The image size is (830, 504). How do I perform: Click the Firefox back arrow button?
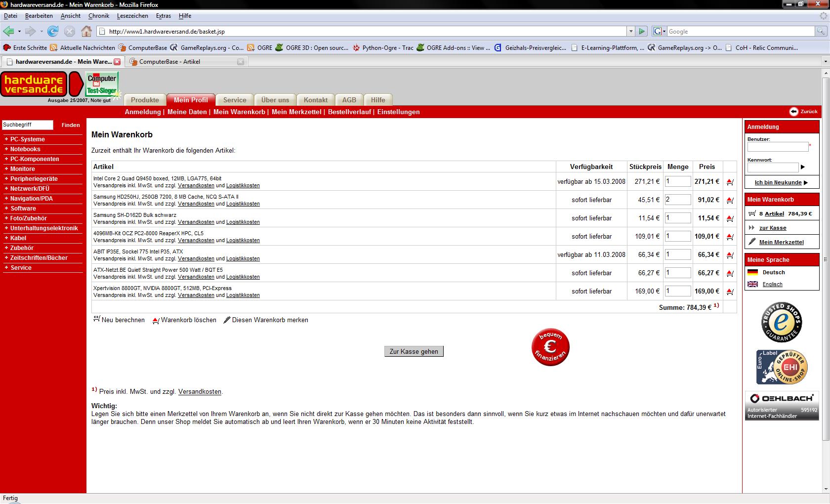(x=8, y=31)
